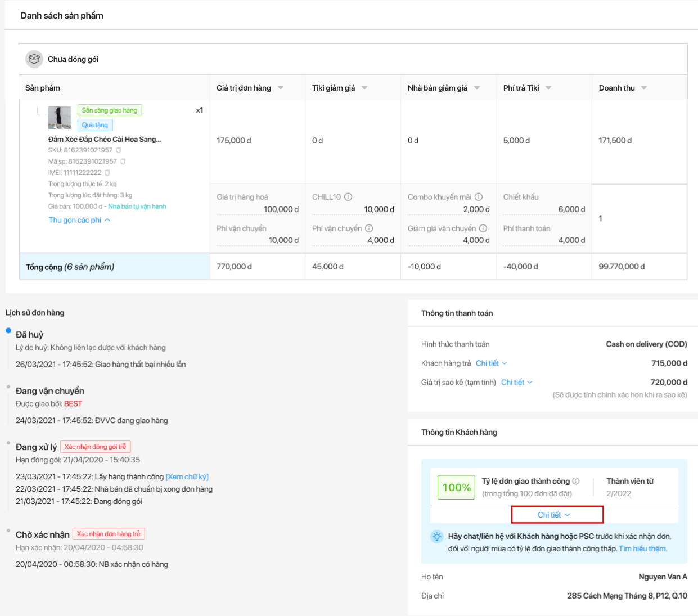Image resolution: width=698 pixels, height=616 pixels.
Task: Click the Thành viên từ 2/2022 text
Action: (630, 487)
